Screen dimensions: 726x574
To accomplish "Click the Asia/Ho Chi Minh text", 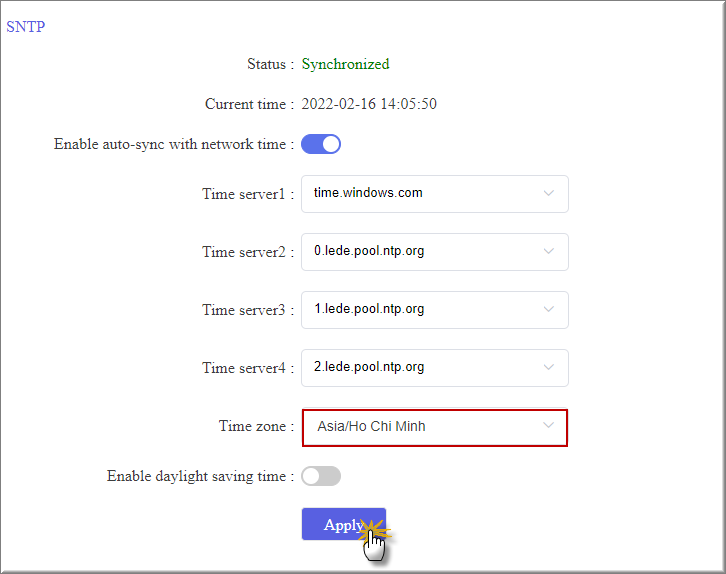I will click(371, 426).
